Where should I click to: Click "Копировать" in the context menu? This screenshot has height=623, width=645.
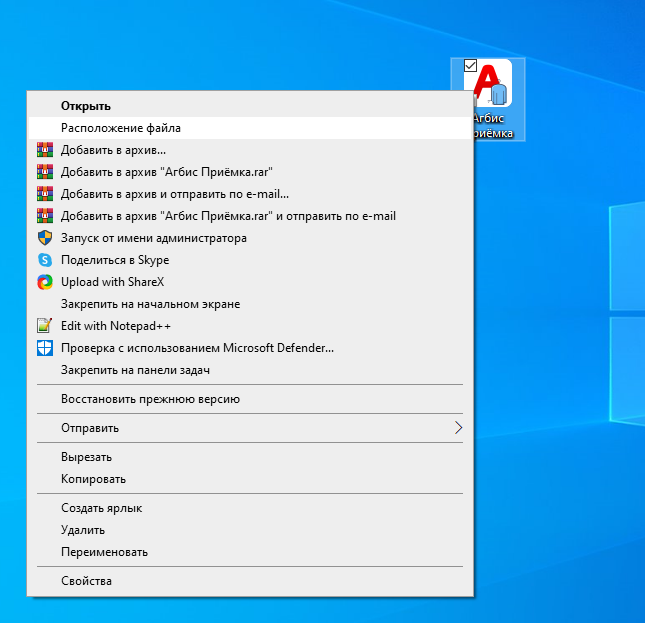click(x=93, y=479)
